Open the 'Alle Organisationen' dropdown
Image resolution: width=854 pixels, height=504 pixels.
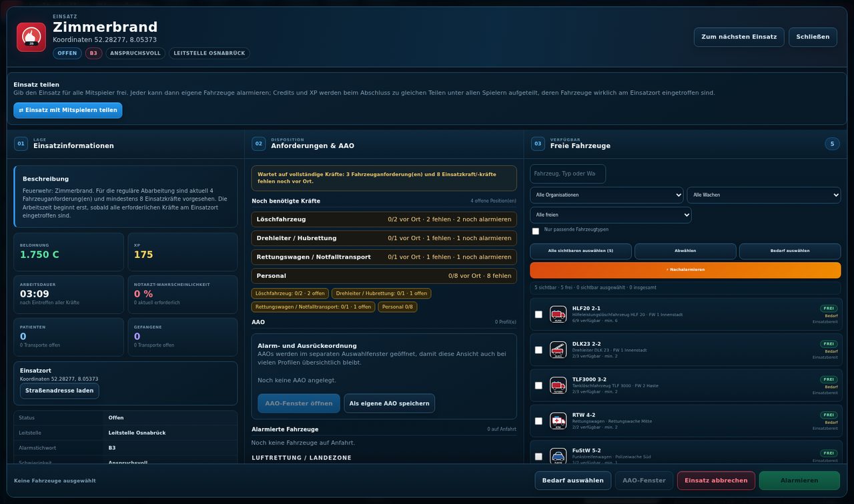(606, 195)
